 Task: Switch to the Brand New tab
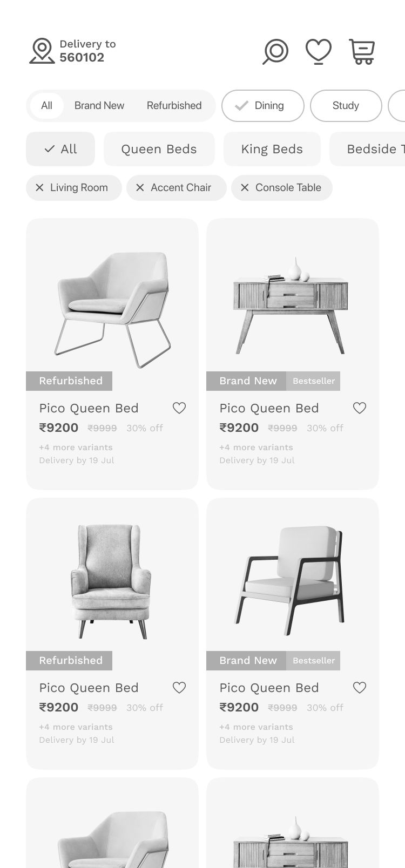[99, 106]
